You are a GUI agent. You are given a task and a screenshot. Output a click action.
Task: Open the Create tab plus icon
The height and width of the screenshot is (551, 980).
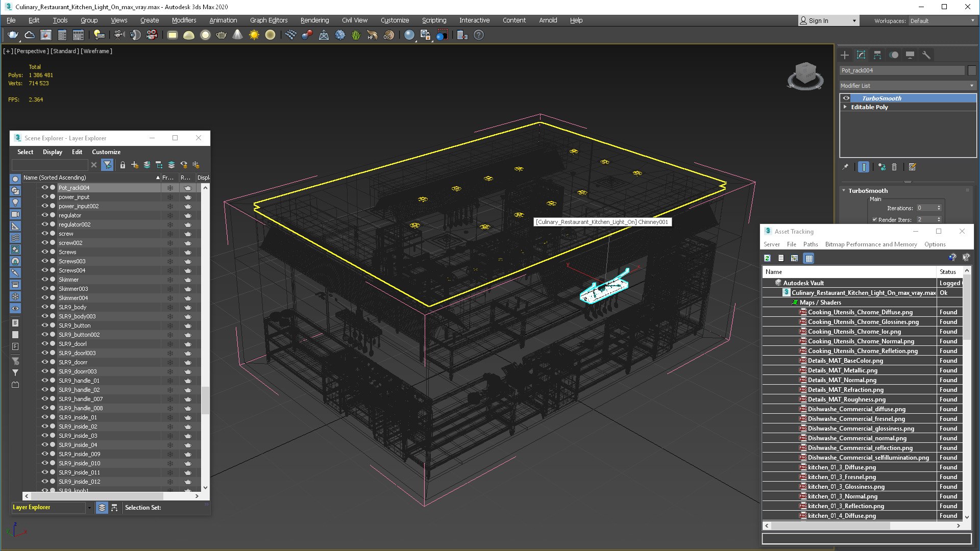point(845,55)
